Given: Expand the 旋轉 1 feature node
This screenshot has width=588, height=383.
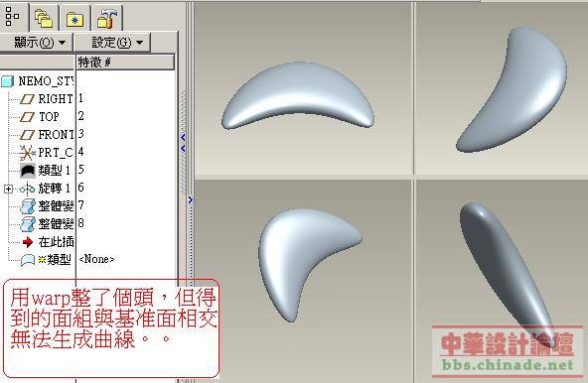Looking at the screenshot, I should tap(8, 189).
